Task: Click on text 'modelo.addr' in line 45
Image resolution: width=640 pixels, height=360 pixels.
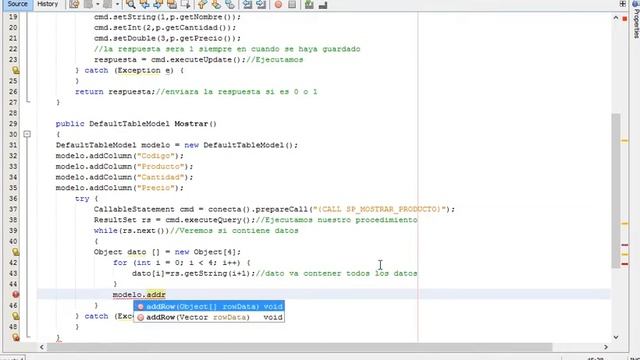Action: click(139, 294)
